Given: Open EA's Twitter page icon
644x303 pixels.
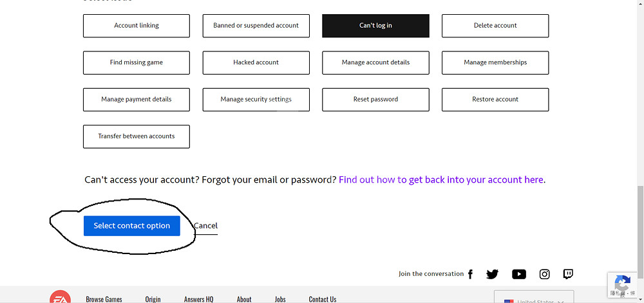Looking at the screenshot, I should 493,274.
